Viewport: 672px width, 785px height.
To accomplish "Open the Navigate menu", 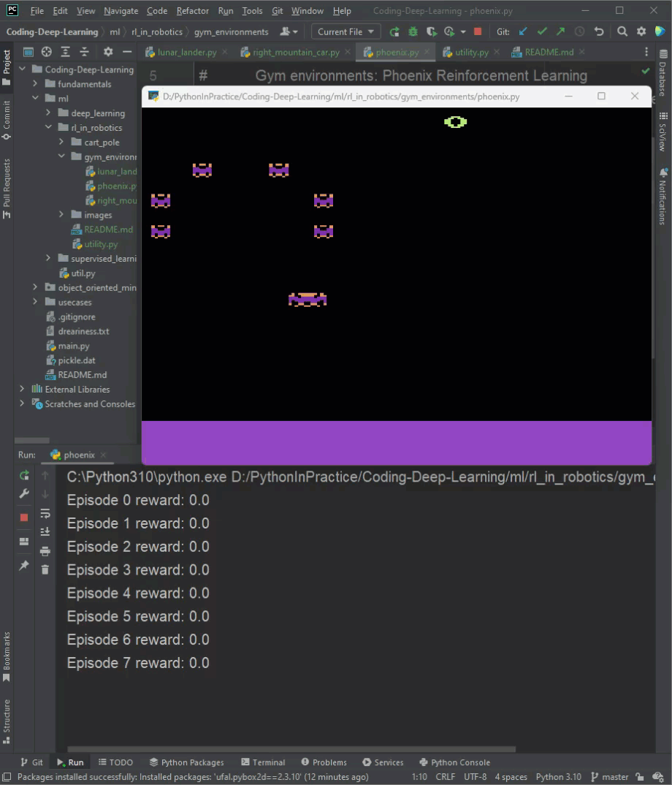I will [x=121, y=10].
